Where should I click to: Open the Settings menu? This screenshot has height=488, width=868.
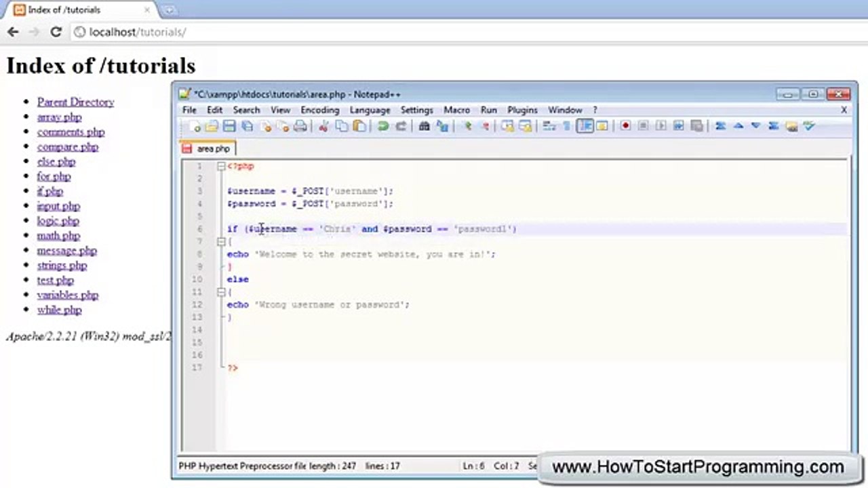coord(416,110)
